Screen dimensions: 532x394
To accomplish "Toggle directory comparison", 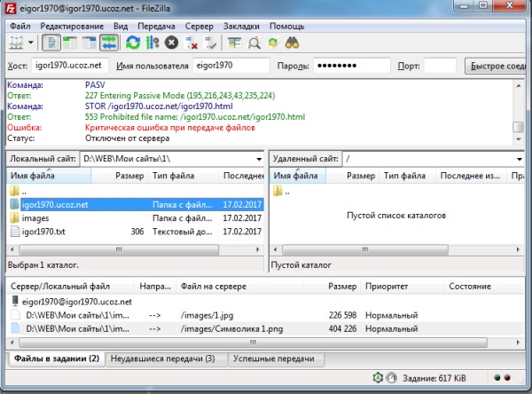I will pos(254,43).
